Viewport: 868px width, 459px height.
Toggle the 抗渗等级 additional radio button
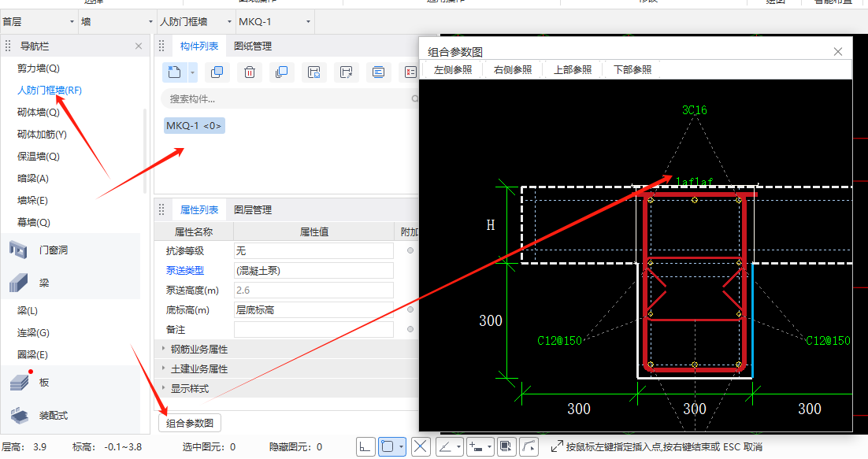pyautogui.click(x=410, y=250)
